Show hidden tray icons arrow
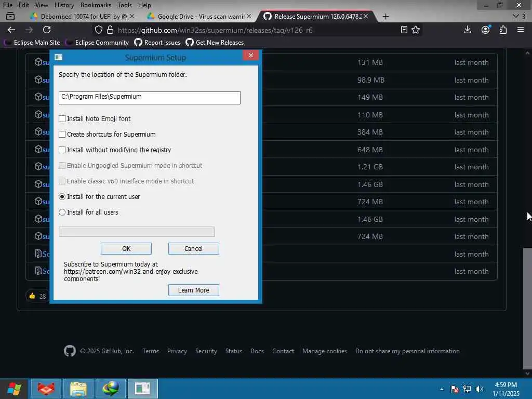The image size is (532, 399). pyautogui.click(x=442, y=389)
